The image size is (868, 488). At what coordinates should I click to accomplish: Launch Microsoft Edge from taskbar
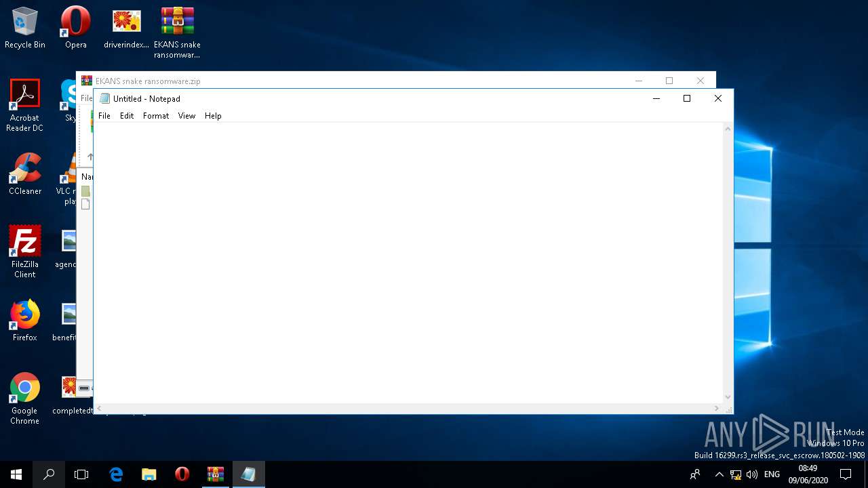[116, 474]
